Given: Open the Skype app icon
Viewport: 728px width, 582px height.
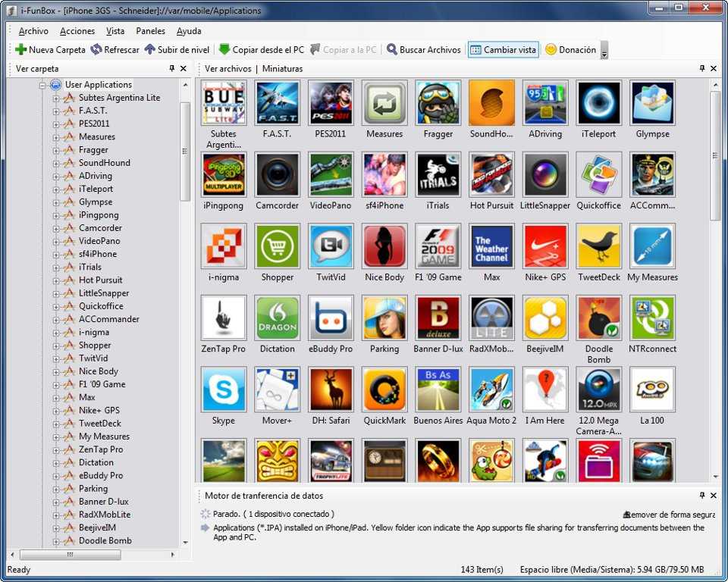Looking at the screenshot, I should (x=224, y=390).
